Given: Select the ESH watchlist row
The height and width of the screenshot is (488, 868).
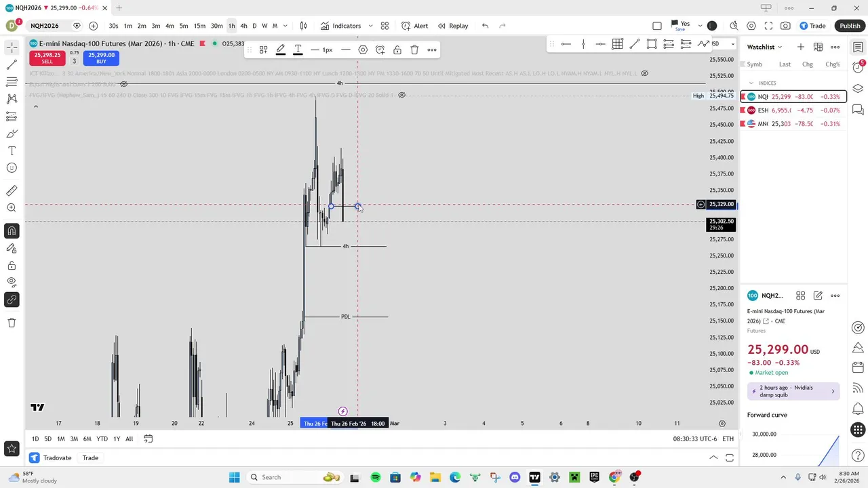Looking at the screenshot, I should point(793,110).
